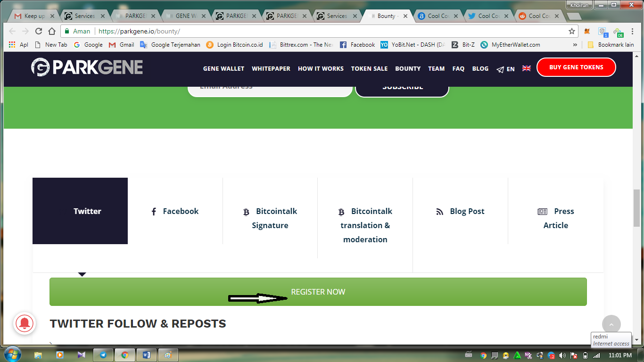This screenshot has height=362, width=644.
Task: Open the Windows Start button
Action: point(12,354)
